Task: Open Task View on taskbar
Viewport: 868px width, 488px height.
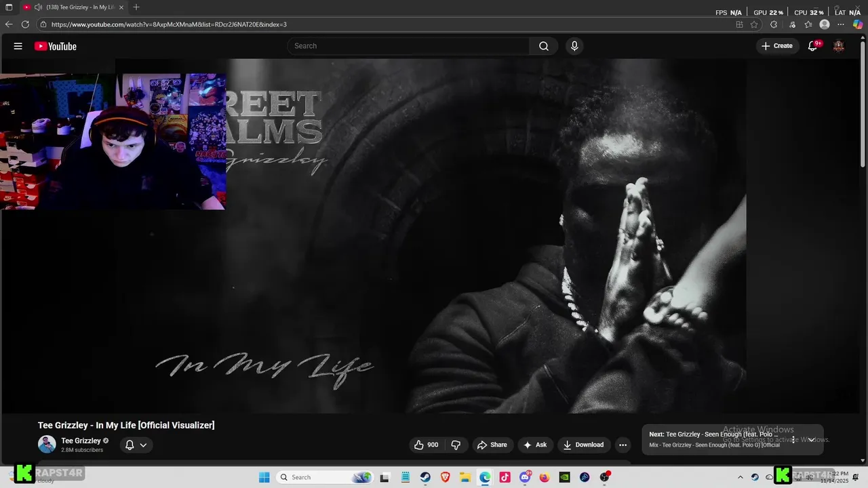Action: [384, 477]
